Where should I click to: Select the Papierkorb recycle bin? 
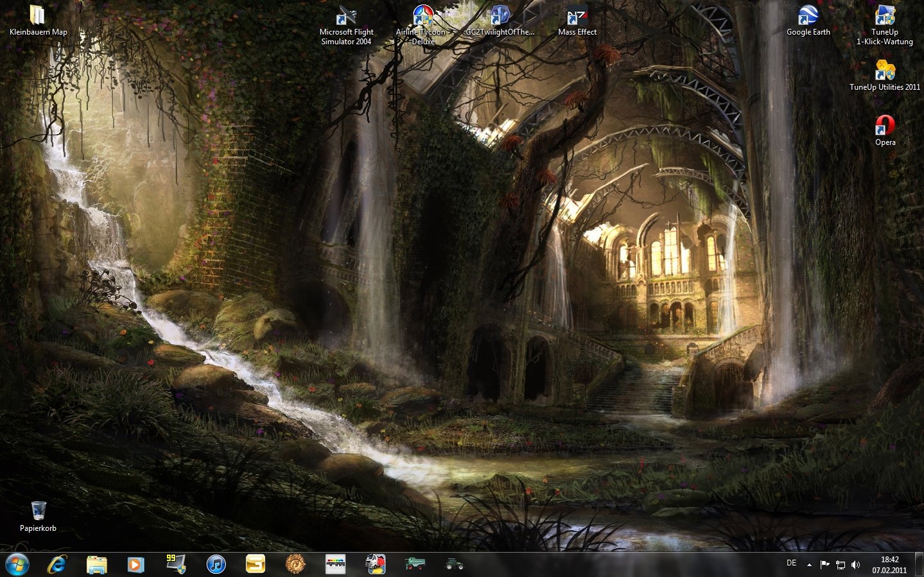[38, 511]
